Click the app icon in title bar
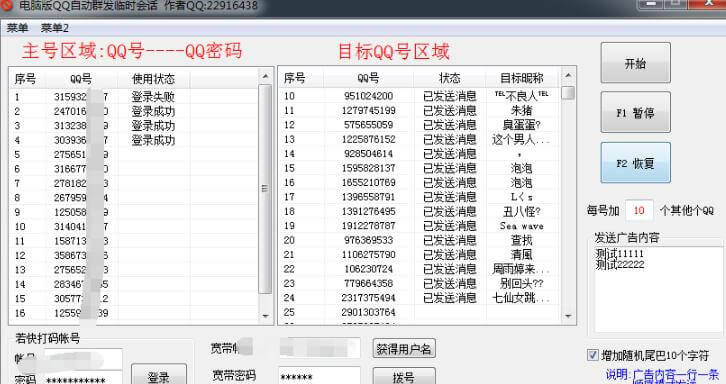Viewport: 726px width, 384px height. 6,6
